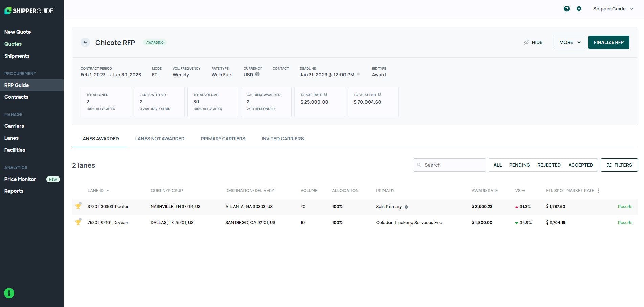Open Results for Dallas to San Diego lane
Viewport: 644px width, 307px height.
[625, 223]
